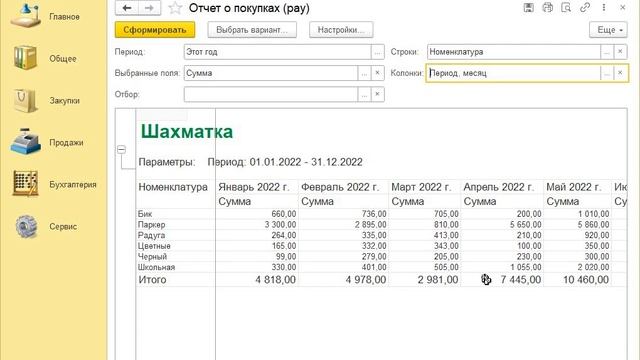Print the report with the printer icon

click(547, 7)
